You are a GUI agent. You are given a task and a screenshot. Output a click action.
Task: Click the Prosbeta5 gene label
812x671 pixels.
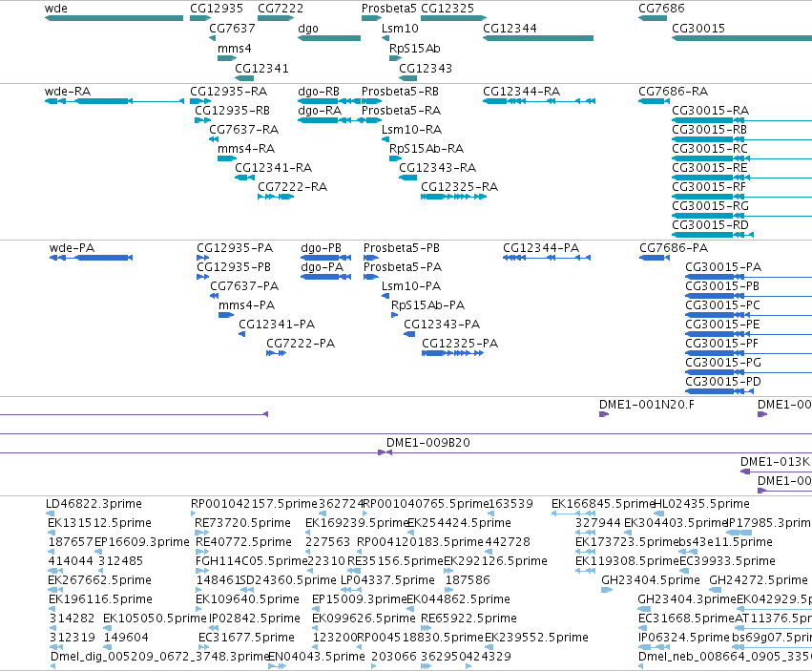click(389, 9)
